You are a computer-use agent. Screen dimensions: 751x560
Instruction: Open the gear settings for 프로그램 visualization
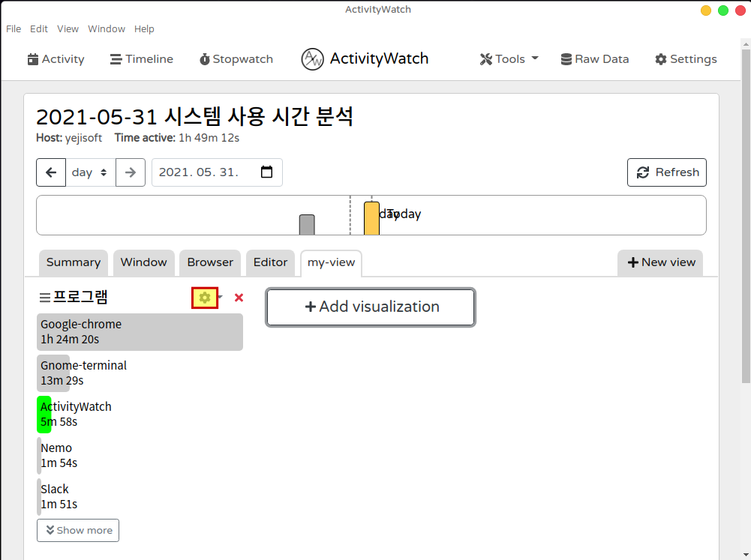(x=205, y=298)
